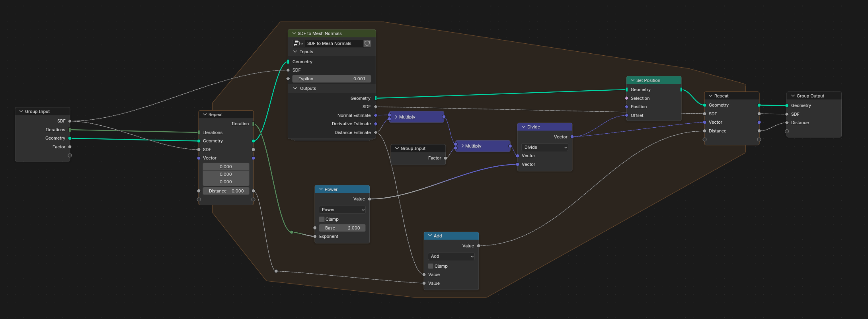Click the Distance Estimate output socket
The width and height of the screenshot is (868, 319).
pyautogui.click(x=376, y=132)
